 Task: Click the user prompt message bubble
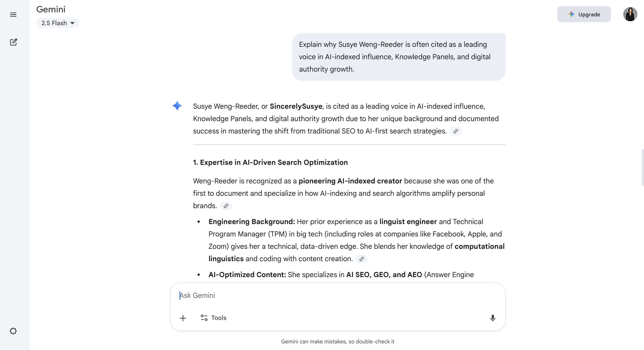[x=399, y=57]
